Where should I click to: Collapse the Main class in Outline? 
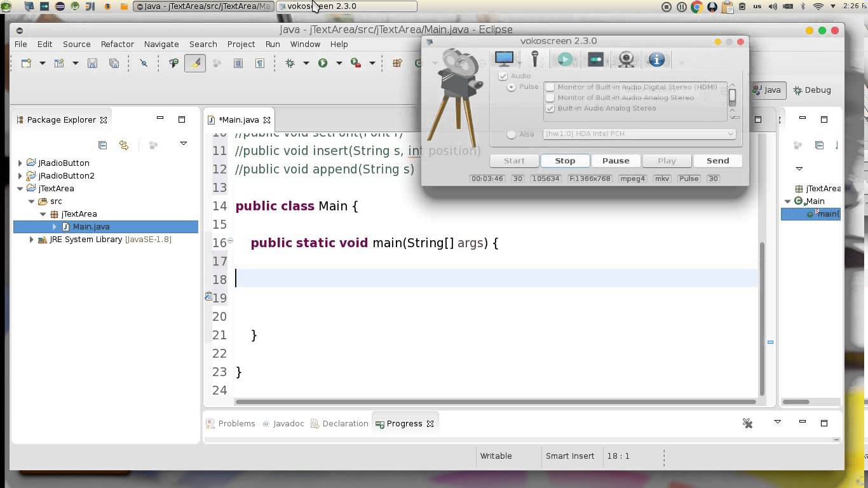pyautogui.click(x=787, y=201)
